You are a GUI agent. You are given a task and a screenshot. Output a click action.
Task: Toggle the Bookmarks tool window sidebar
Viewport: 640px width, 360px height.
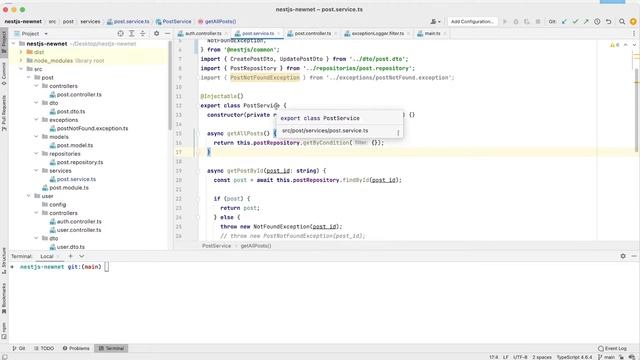click(x=4, y=298)
